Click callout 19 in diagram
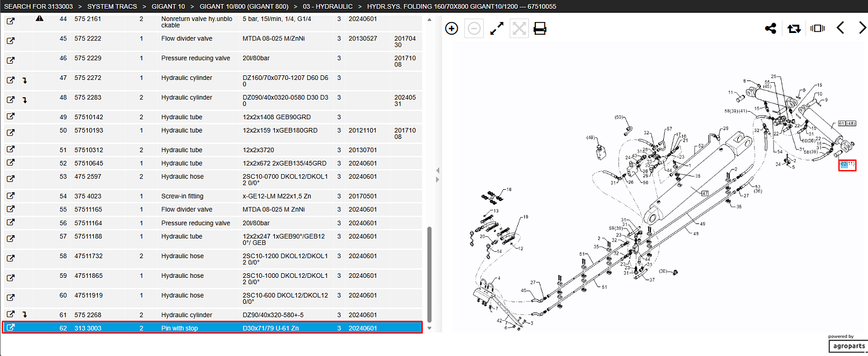Viewport: 868px width, 356px height. pos(526,217)
